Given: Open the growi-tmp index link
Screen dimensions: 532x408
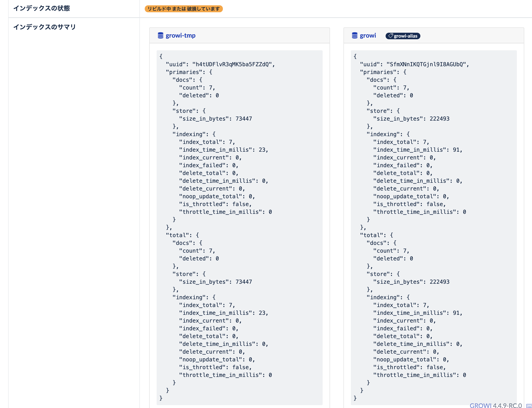Looking at the screenshot, I should click(181, 35).
